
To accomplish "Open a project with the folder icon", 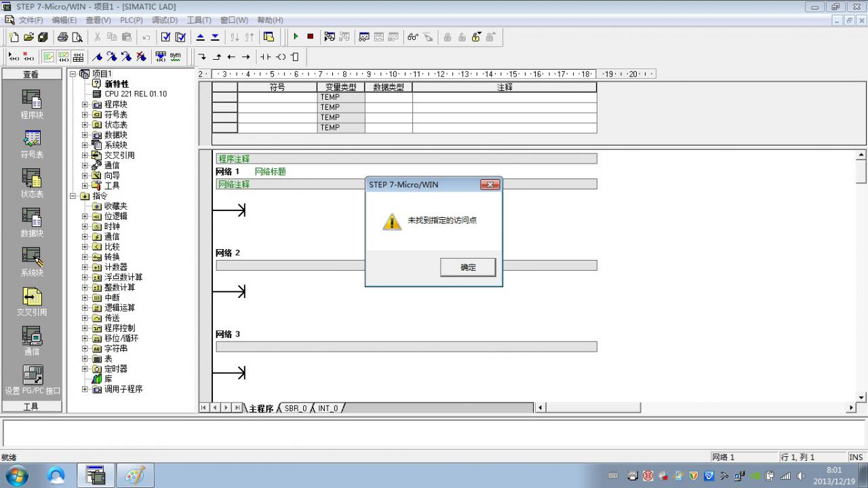I will 28,37.
